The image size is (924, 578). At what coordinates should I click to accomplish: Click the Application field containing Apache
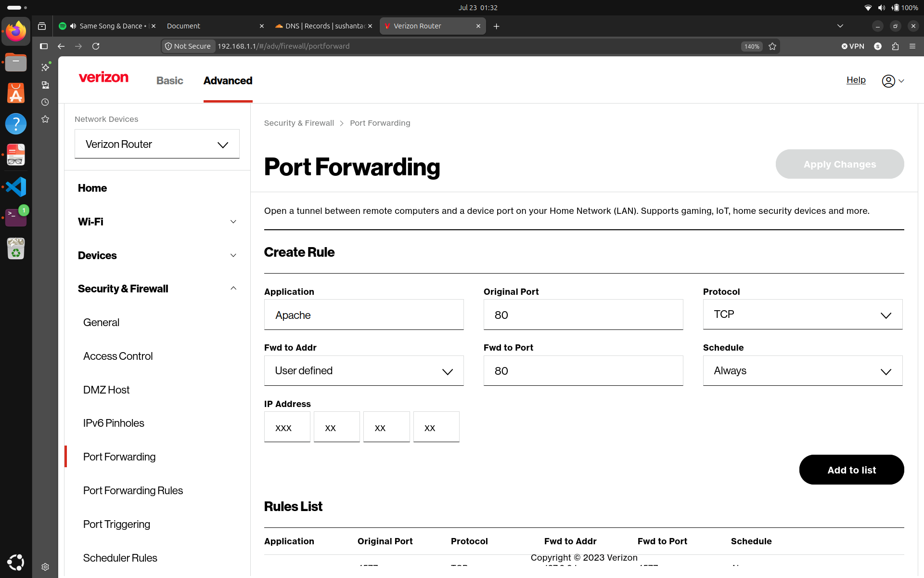(x=364, y=315)
